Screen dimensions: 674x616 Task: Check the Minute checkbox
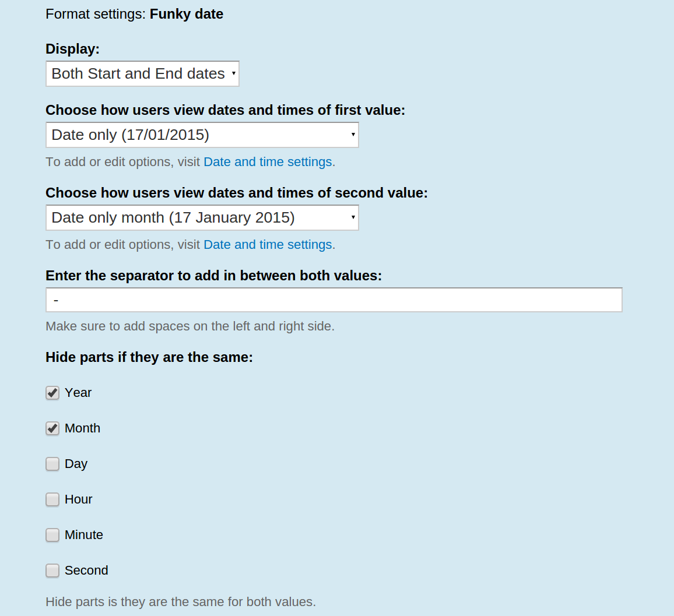tap(52, 535)
